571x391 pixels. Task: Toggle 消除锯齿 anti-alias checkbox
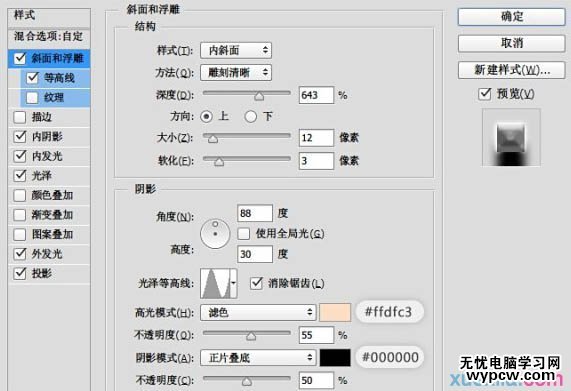256,283
